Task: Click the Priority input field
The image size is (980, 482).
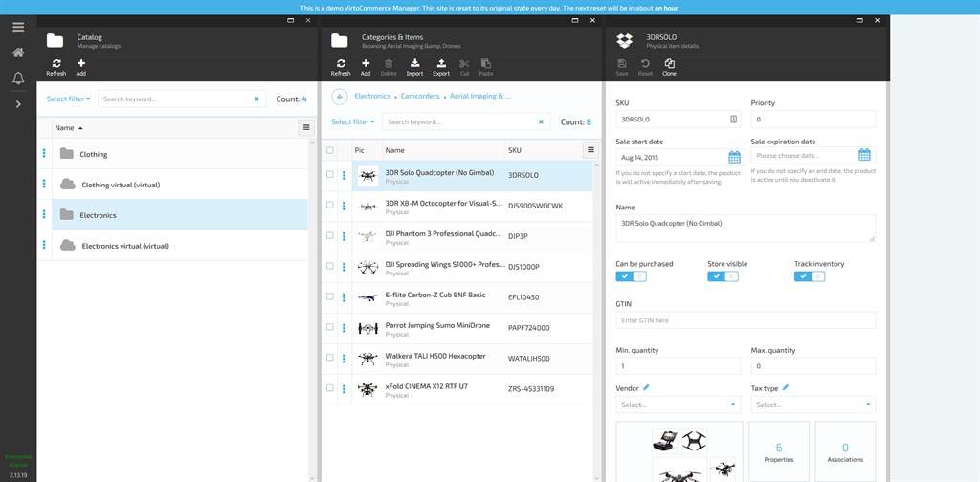Action: coord(813,120)
